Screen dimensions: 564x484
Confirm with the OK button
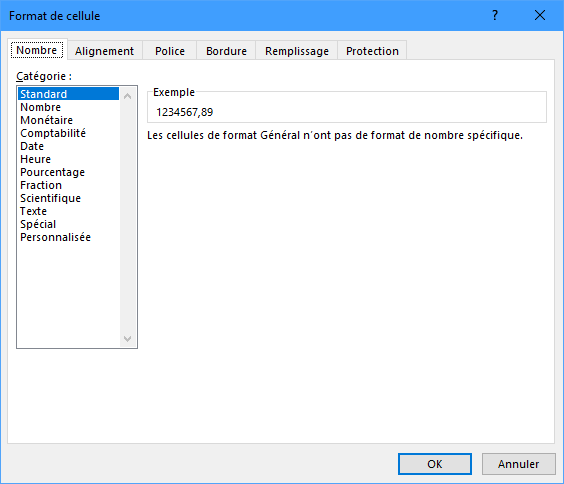(x=435, y=464)
